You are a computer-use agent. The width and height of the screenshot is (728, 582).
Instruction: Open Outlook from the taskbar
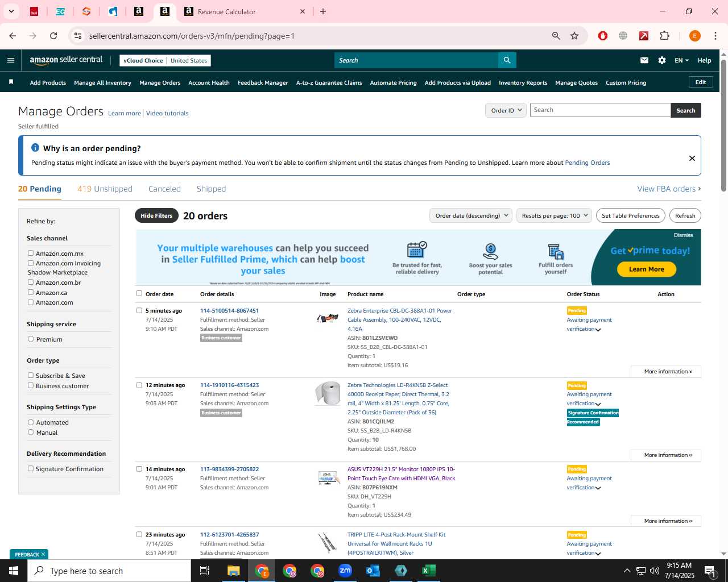[373, 571]
